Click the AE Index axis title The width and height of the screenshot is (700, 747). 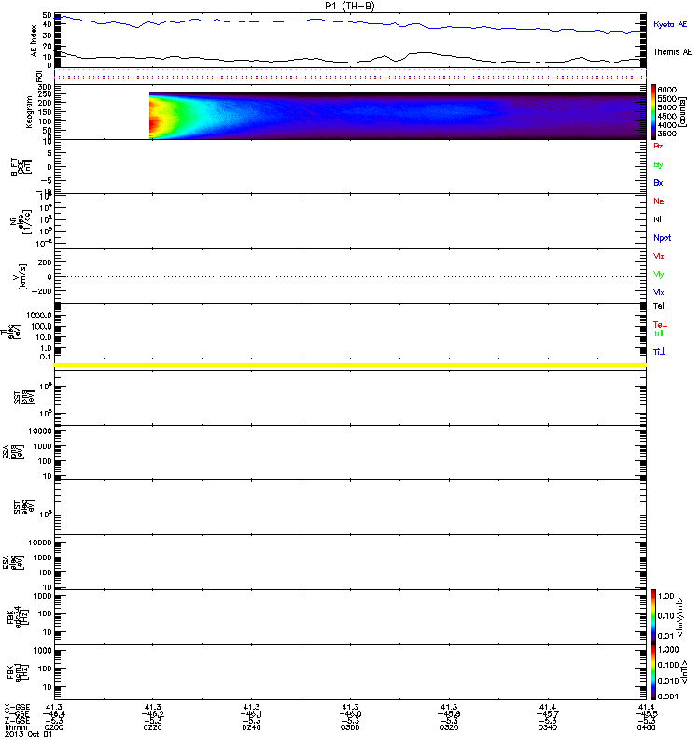[34, 41]
